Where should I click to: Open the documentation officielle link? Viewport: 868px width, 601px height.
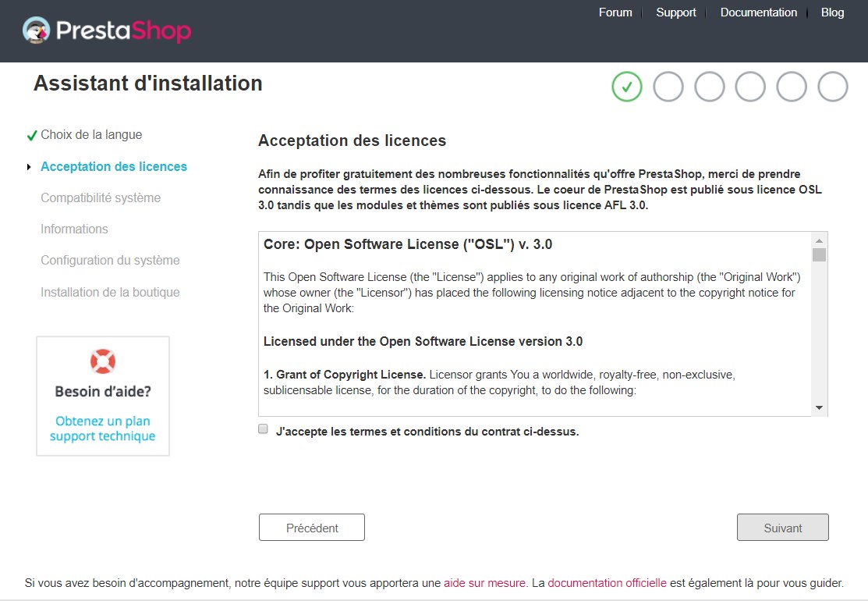607,583
